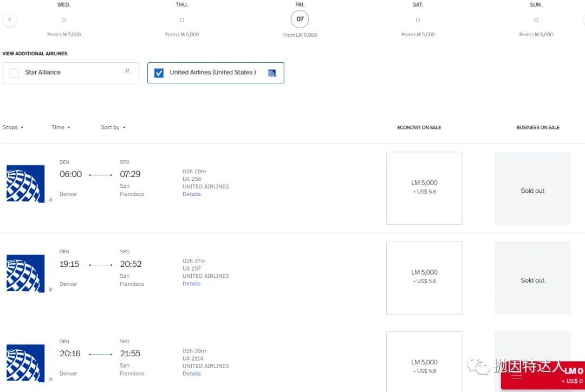This screenshot has height=392, width=585.
Task: Click the United Airlines flag icon in the filter box
Action: pos(271,73)
